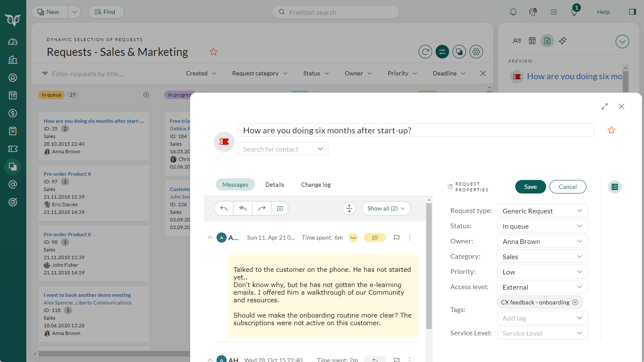This screenshot has height=362, width=644.
Task: Click the dollar/finance icon in the sidebar
Action: pos(13,113)
